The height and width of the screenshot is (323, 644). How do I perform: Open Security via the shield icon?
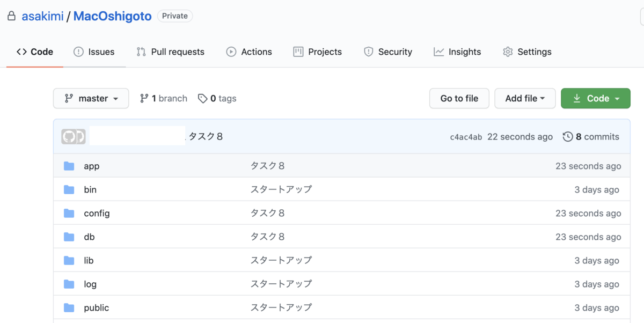coord(369,52)
